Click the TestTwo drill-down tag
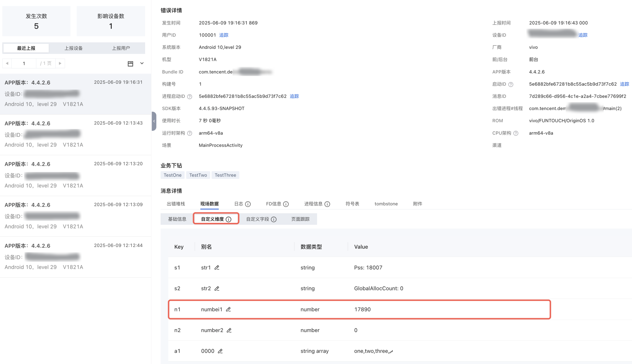Viewport: 632px width, 364px height. click(198, 175)
